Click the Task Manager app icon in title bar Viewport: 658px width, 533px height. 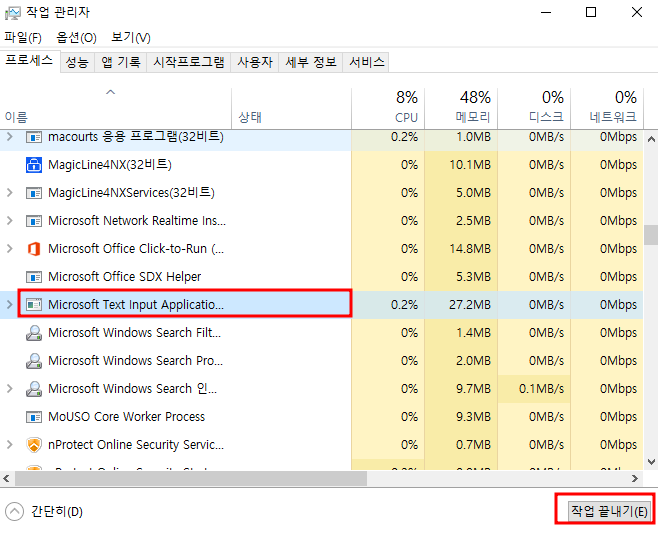pos(12,13)
